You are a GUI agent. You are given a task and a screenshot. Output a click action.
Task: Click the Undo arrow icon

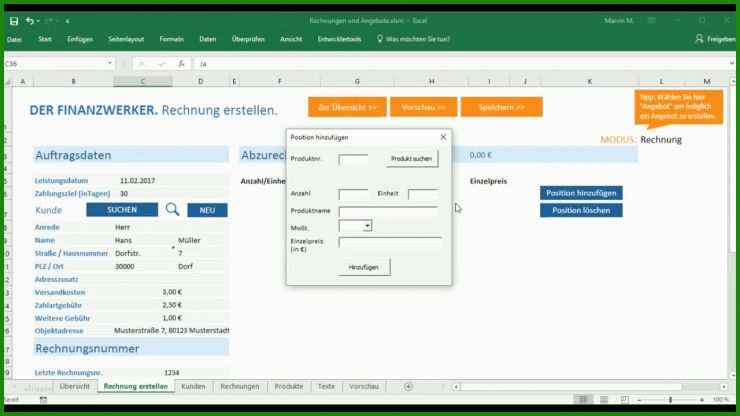coord(29,21)
